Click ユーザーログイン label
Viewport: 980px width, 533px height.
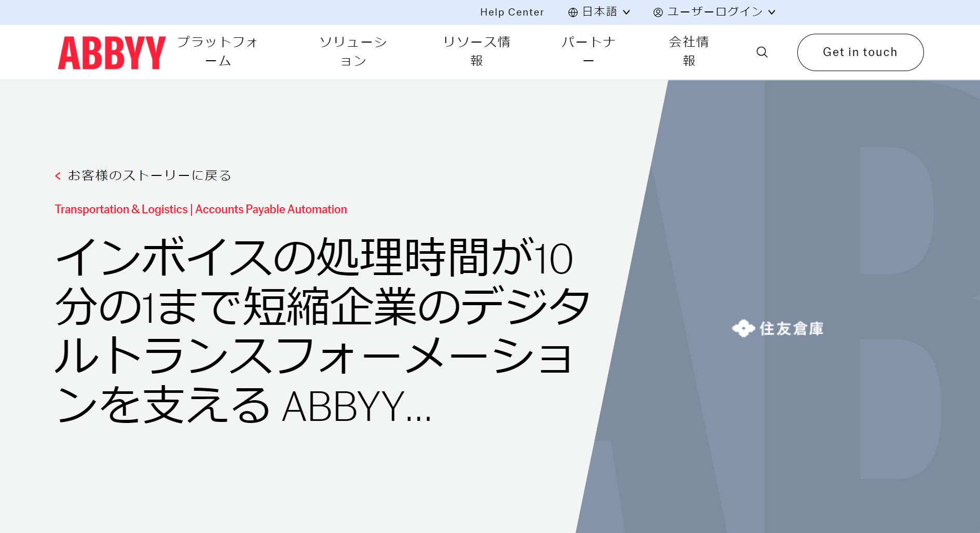point(715,12)
